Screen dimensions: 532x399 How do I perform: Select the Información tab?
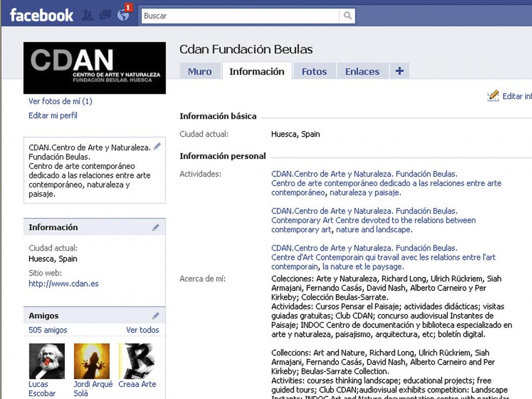(257, 72)
